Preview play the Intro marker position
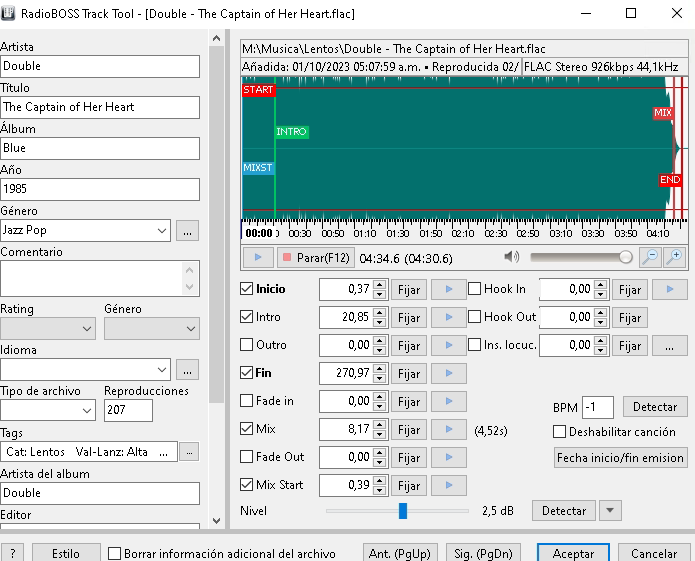 click(448, 317)
